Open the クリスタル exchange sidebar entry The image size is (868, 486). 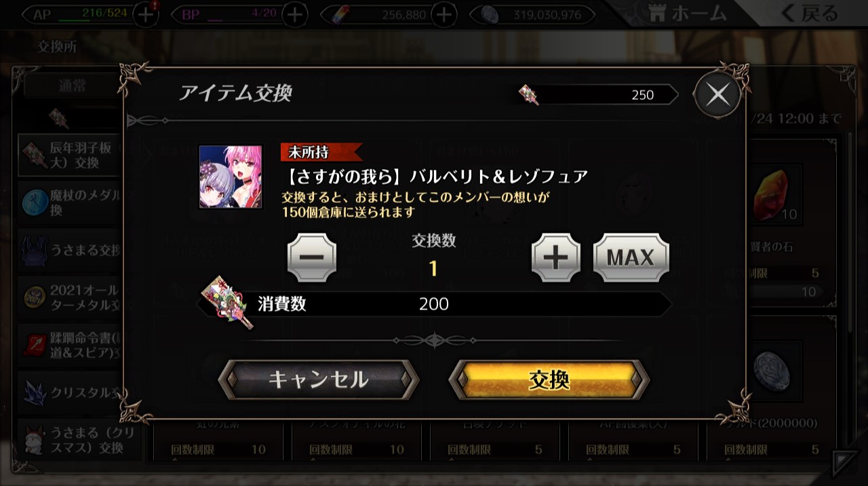tap(71, 392)
